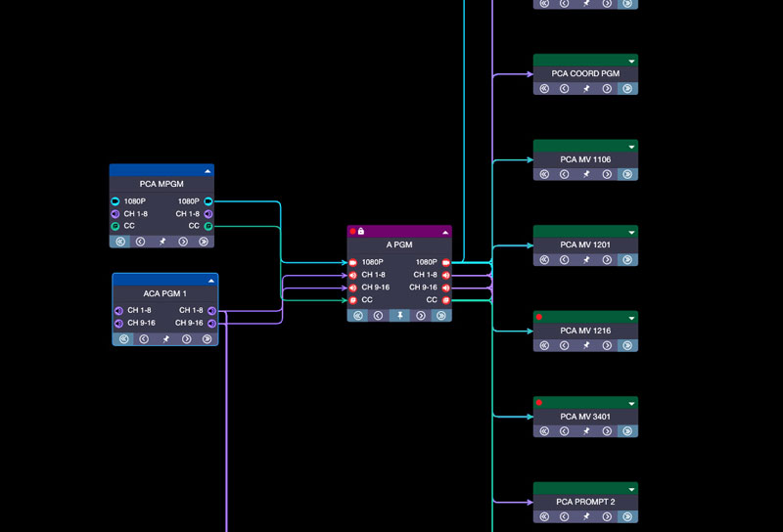Viewport: 783px width, 532px height.
Task: Click the pin icon on A PGM node
Action: 399,316
